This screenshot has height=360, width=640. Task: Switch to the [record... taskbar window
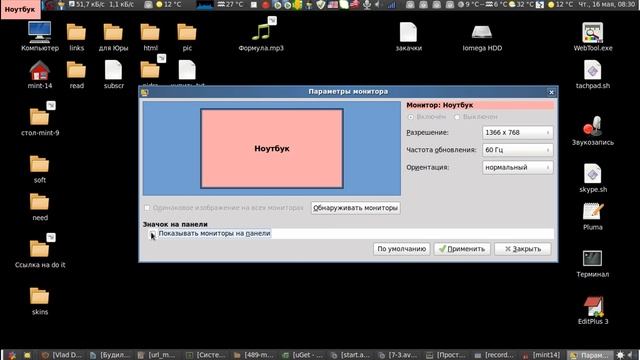pos(494,355)
